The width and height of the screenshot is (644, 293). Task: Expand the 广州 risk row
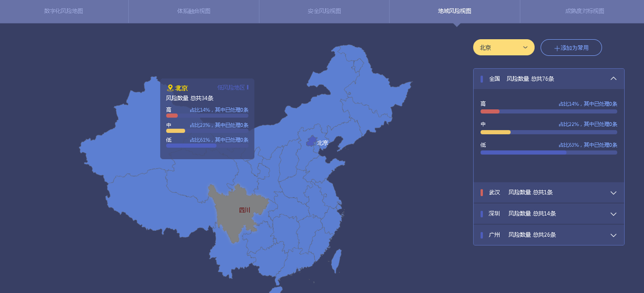pos(613,235)
